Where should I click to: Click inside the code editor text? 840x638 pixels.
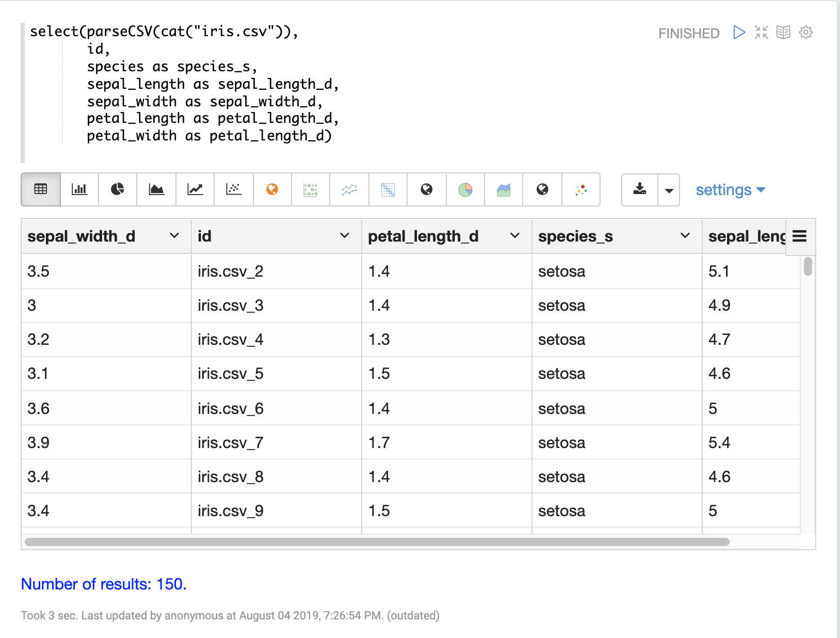[206, 84]
